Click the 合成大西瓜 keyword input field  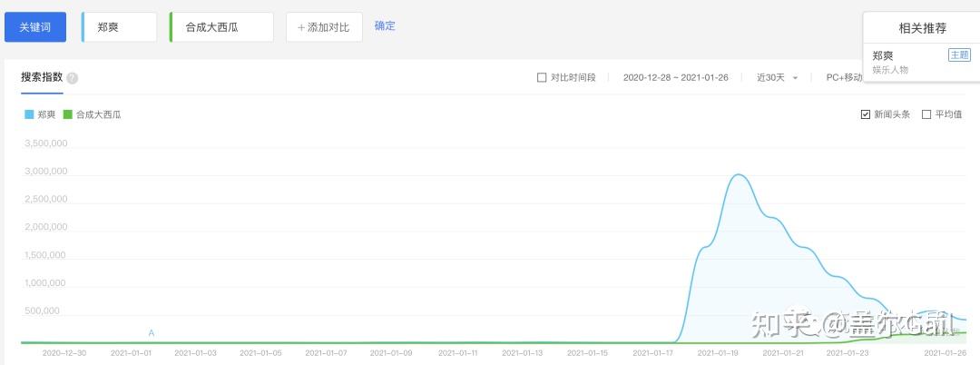pyautogui.click(x=223, y=27)
